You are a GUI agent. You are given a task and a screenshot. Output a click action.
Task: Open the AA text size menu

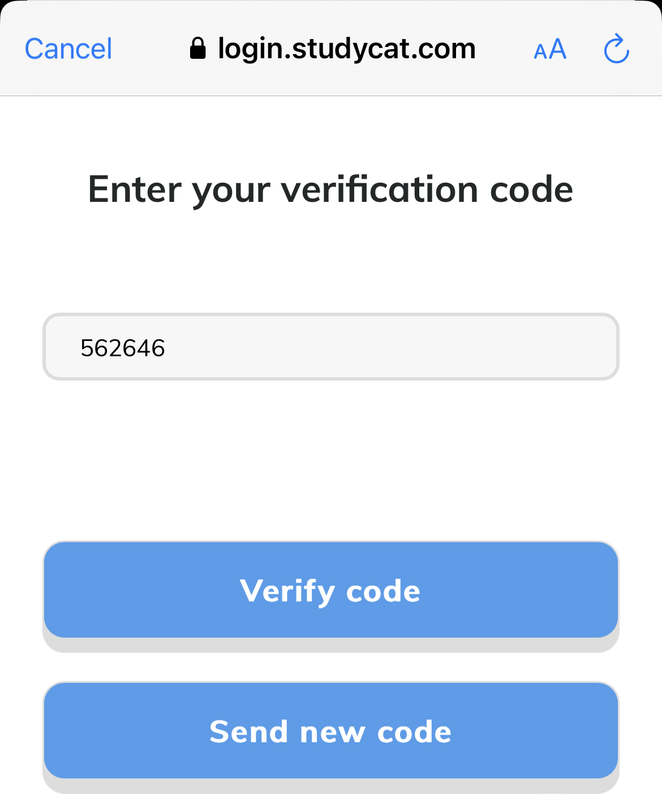(x=550, y=49)
